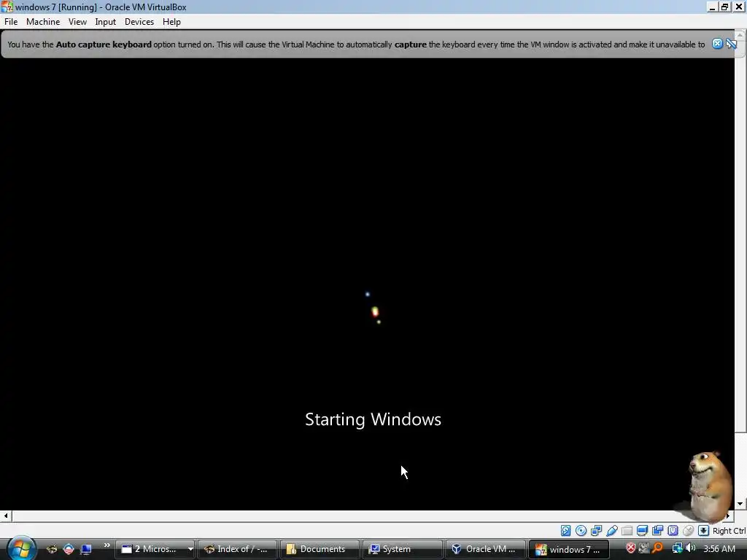
Task: Click the horizontal scrollbar left arrow
Action: [x=6, y=516]
